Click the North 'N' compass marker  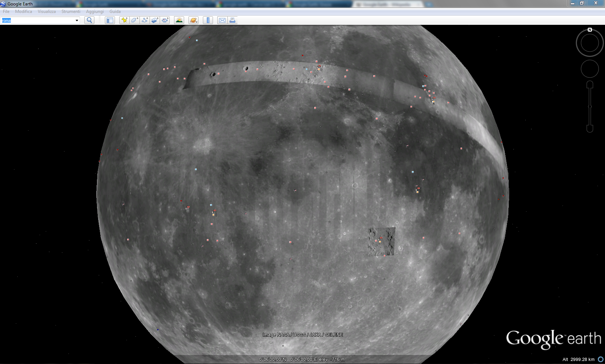point(590,30)
